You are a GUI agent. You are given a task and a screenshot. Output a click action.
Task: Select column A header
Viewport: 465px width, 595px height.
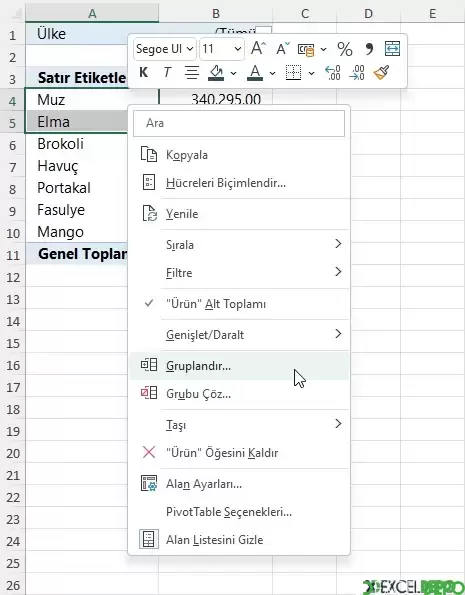pyautogui.click(x=92, y=13)
